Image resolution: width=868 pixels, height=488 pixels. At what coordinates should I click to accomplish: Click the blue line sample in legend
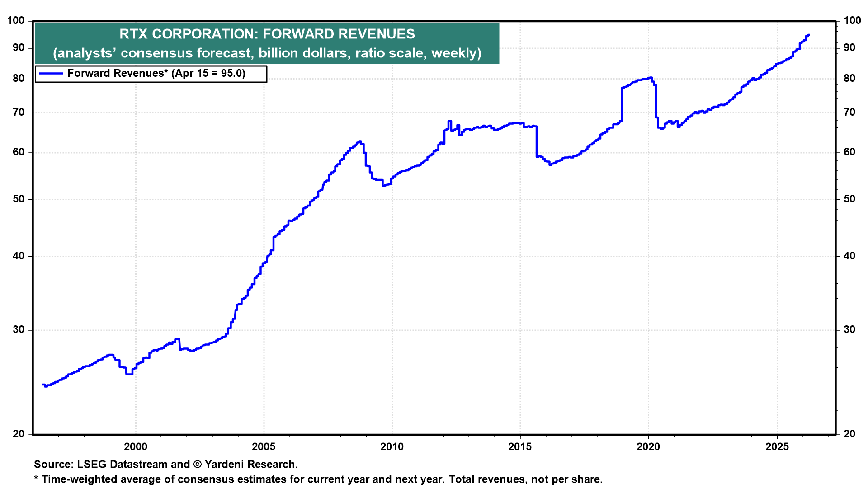(x=51, y=74)
